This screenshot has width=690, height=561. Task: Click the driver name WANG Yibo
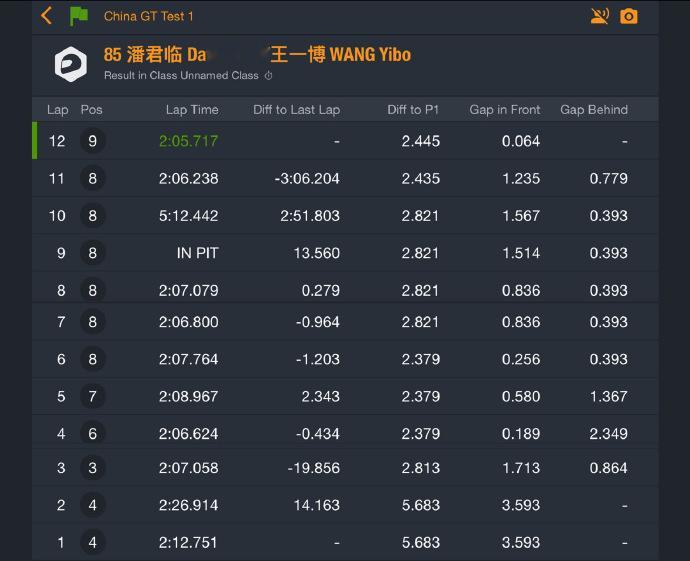click(x=370, y=55)
